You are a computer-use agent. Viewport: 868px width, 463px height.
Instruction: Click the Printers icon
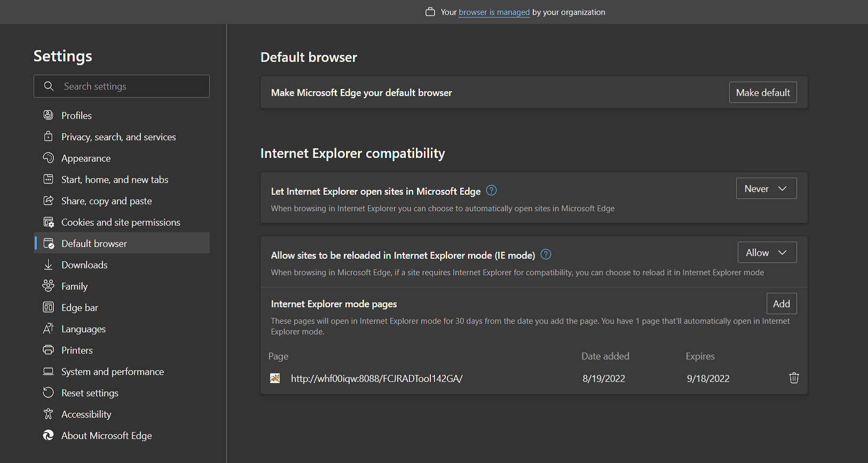[48, 350]
